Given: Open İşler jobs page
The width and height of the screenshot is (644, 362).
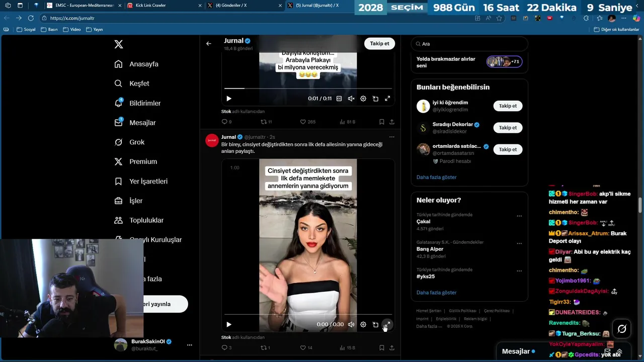Looking at the screenshot, I should pyautogui.click(x=128, y=201).
